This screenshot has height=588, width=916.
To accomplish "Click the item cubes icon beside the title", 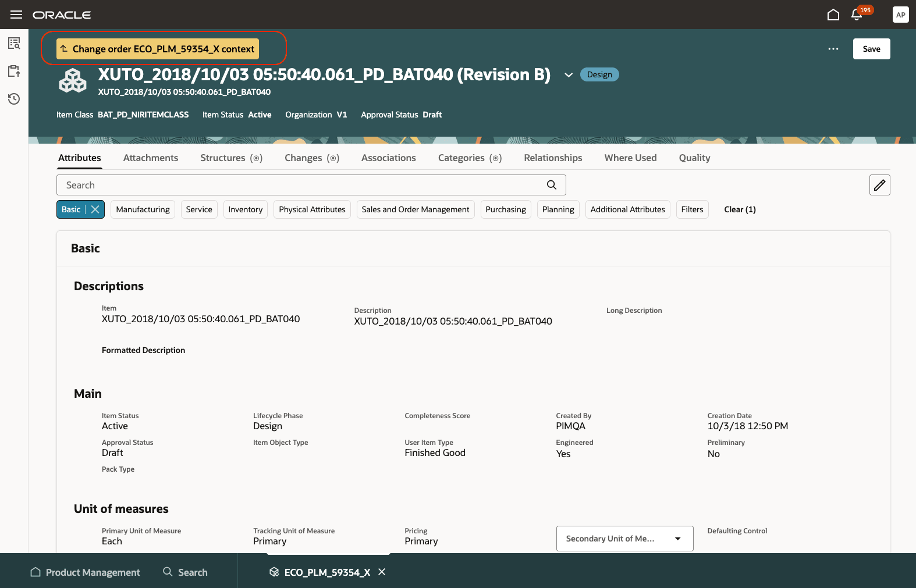I will click(73, 81).
